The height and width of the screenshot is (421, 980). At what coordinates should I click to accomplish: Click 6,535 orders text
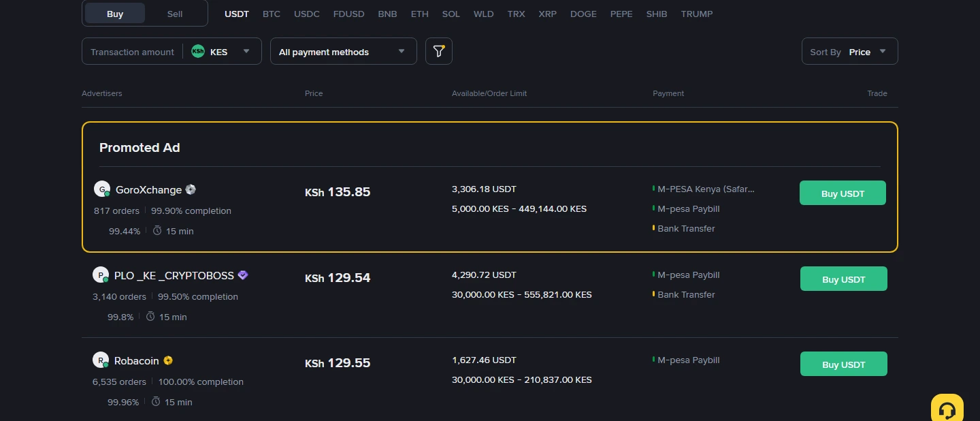coord(119,381)
